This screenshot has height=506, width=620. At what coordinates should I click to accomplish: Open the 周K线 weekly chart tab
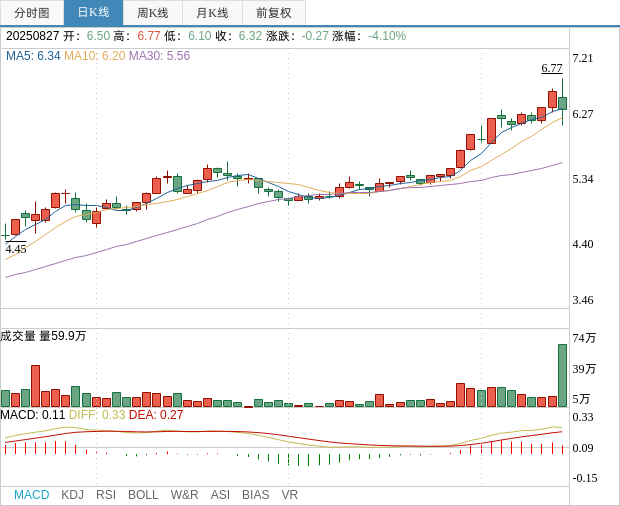tap(153, 13)
